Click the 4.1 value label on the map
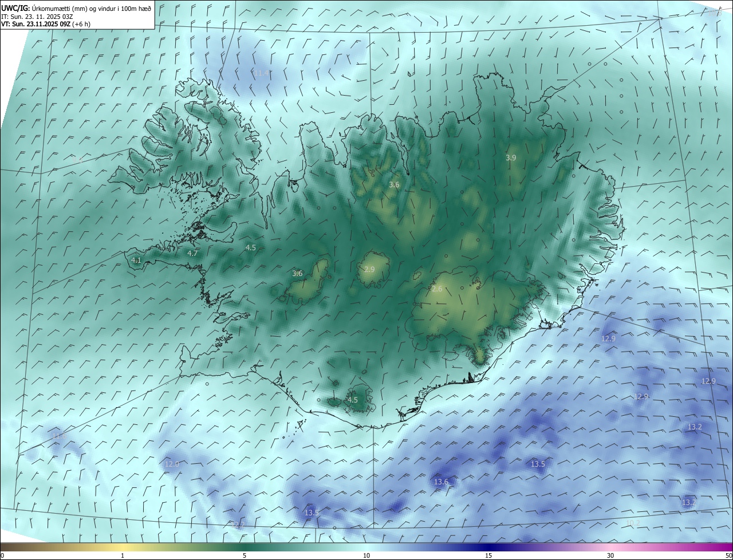Screen dimensions: 733x560 coord(136,260)
